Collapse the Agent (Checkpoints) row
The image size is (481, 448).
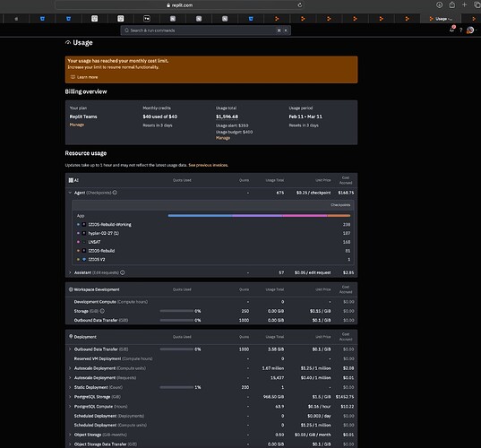[x=70, y=193]
